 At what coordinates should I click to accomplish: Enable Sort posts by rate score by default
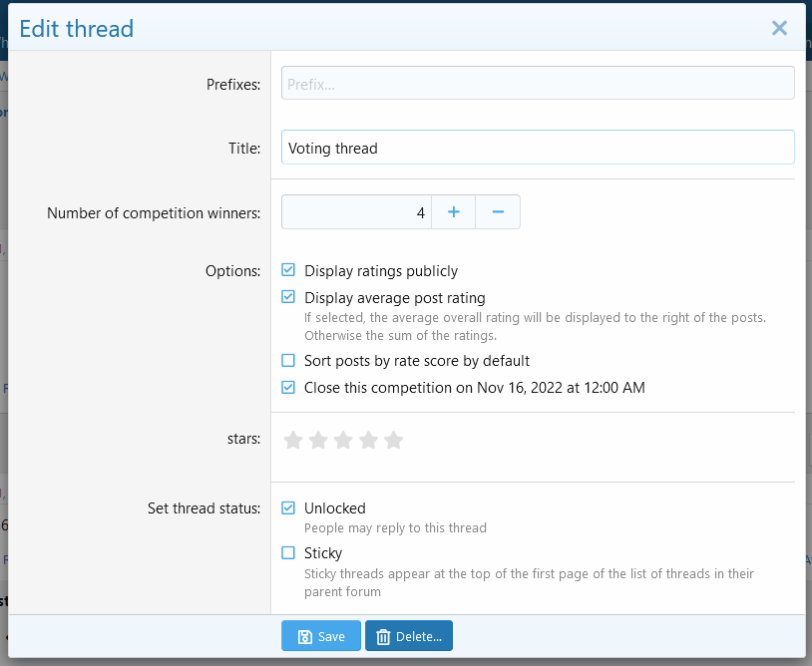tap(288, 360)
